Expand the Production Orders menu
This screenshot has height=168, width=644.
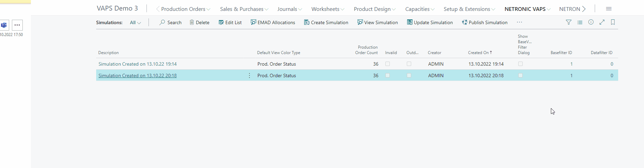(186, 9)
